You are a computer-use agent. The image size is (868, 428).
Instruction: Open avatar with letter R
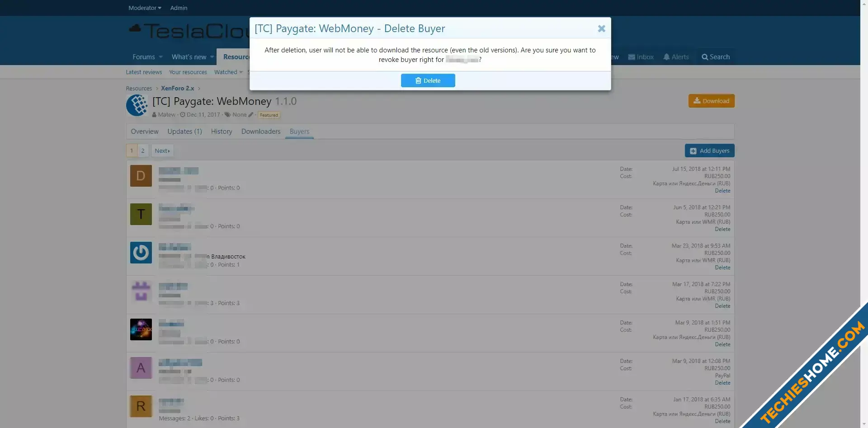coord(141,406)
